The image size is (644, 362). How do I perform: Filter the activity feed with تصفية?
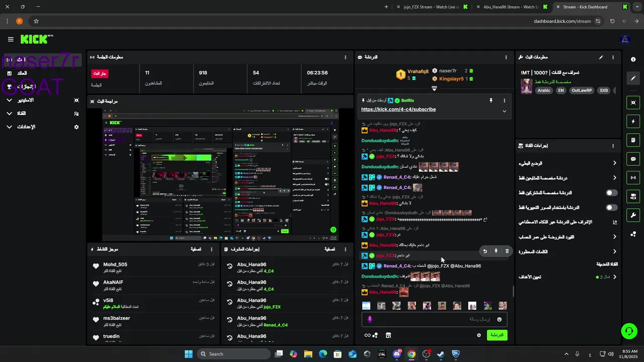[196, 249]
